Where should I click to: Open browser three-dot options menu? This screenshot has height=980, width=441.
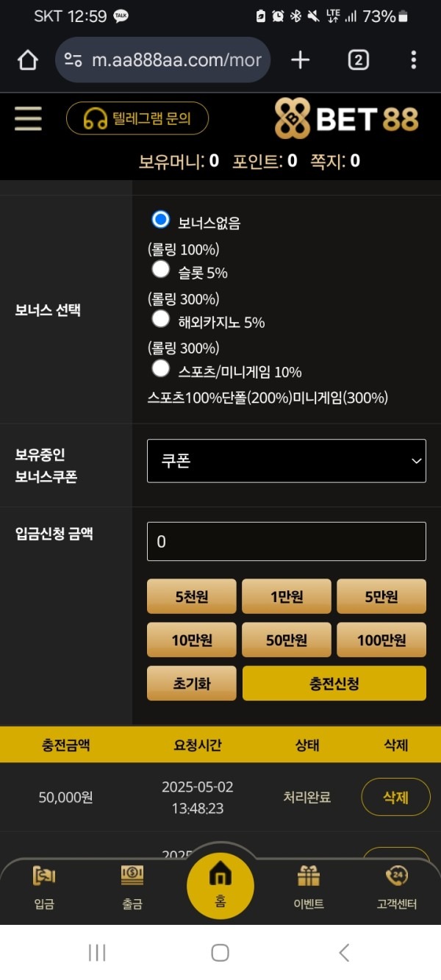[414, 60]
